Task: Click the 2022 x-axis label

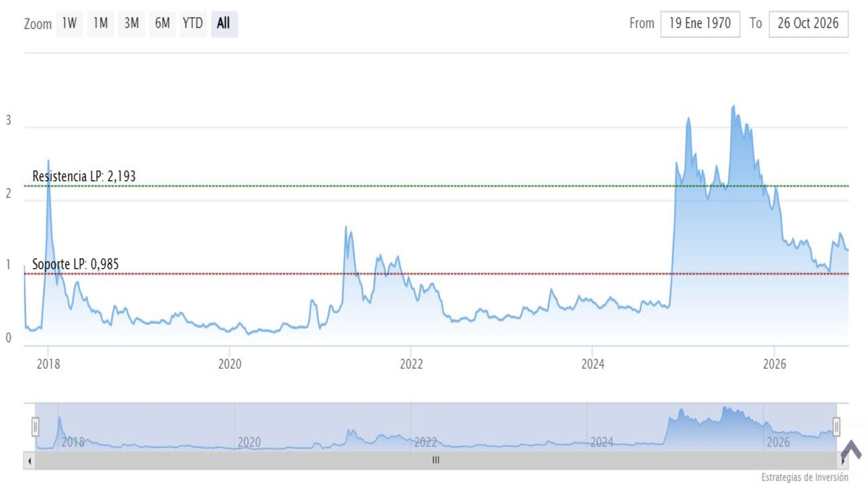Action: coord(411,364)
